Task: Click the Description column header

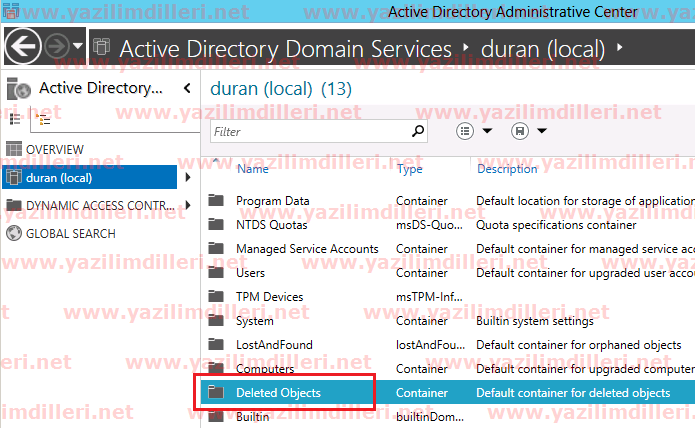Action: (x=507, y=169)
